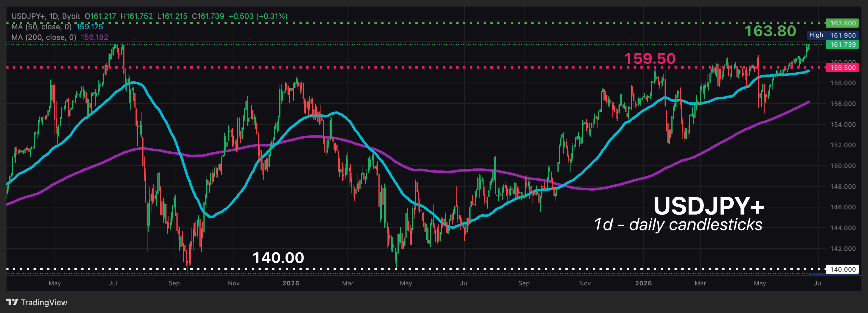Click the 161.950 high price label
868x313 pixels.
(x=843, y=35)
